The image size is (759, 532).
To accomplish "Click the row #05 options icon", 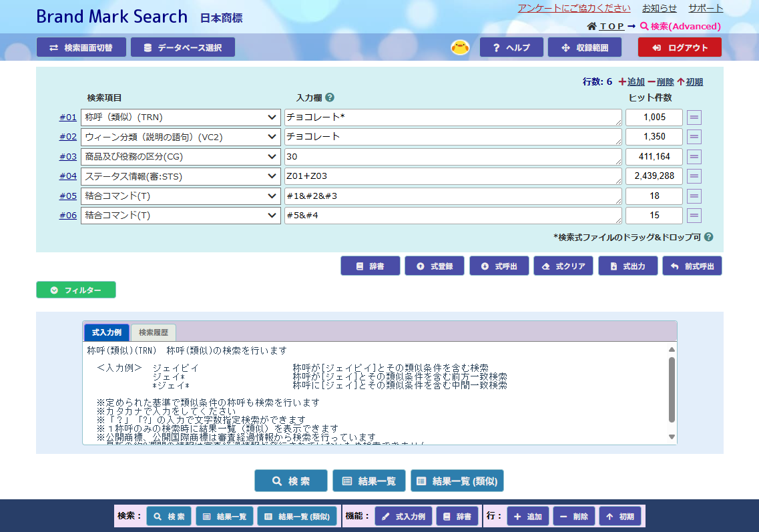I will (694, 196).
